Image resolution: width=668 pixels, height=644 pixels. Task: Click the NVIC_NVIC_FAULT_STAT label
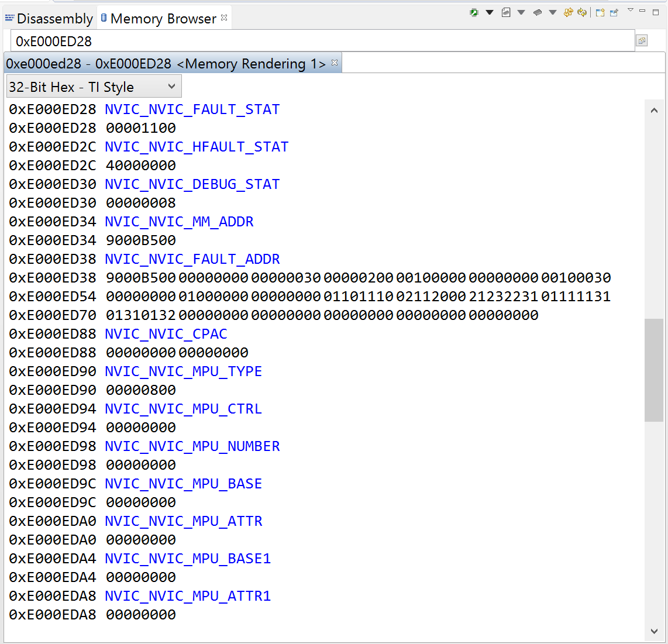point(192,109)
